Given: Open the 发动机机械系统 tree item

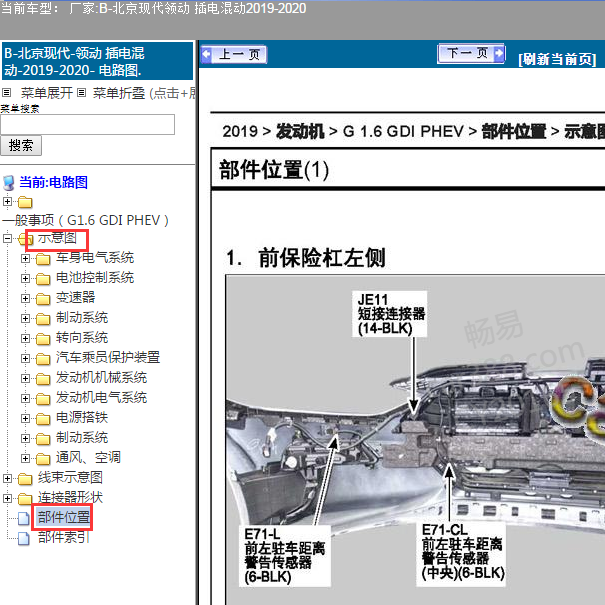Looking at the screenshot, I should (x=101, y=378).
